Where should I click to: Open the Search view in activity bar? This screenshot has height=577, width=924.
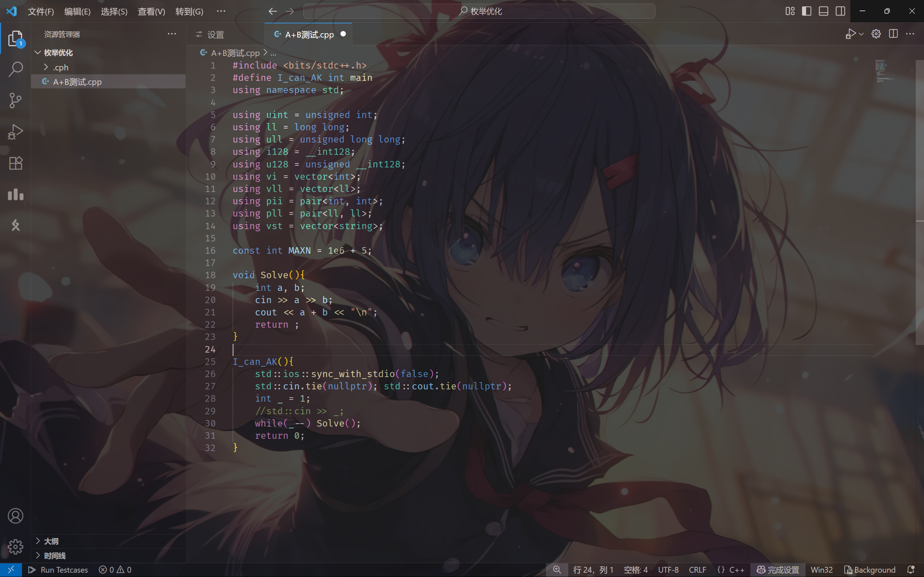pos(15,69)
